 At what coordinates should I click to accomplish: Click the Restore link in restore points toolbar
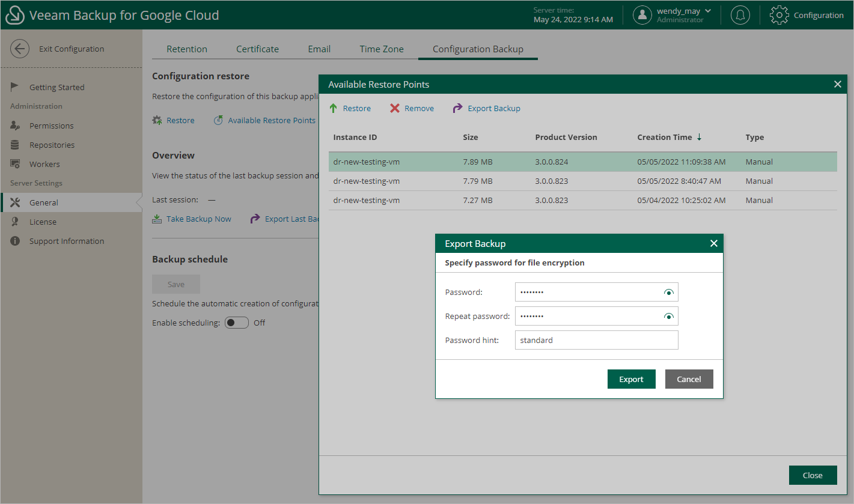[x=357, y=108]
